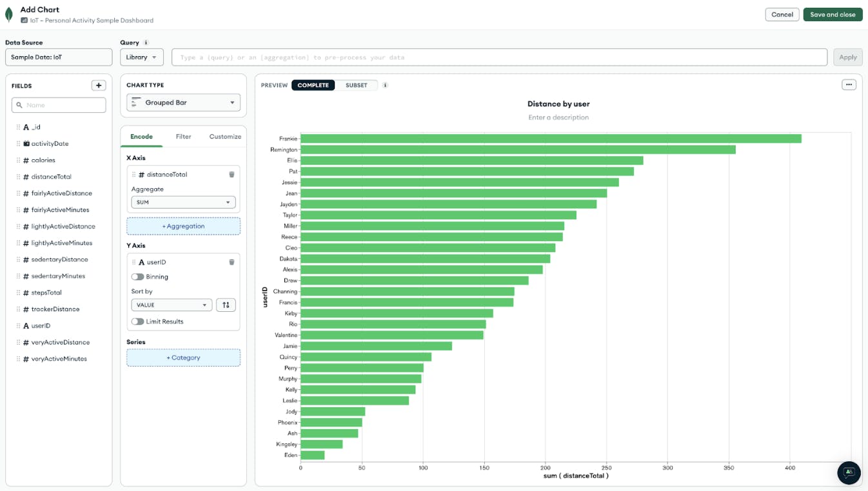Click the number icon beside stepsTotal

tap(26, 293)
